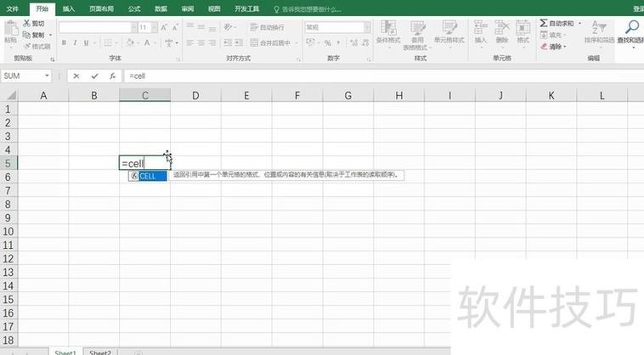Click Merge and Center (合并后居中)

(x=271, y=42)
